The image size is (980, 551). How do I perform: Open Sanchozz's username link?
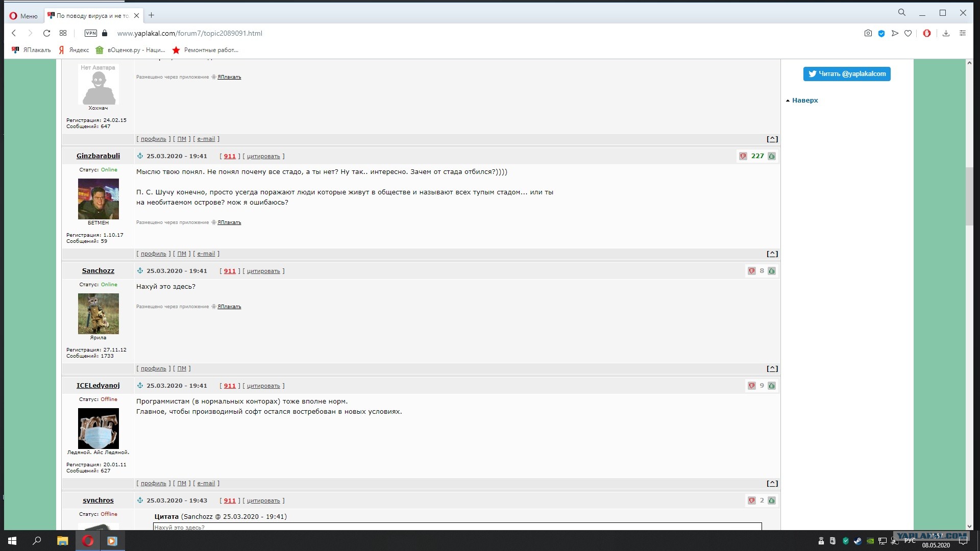click(x=98, y=271)
